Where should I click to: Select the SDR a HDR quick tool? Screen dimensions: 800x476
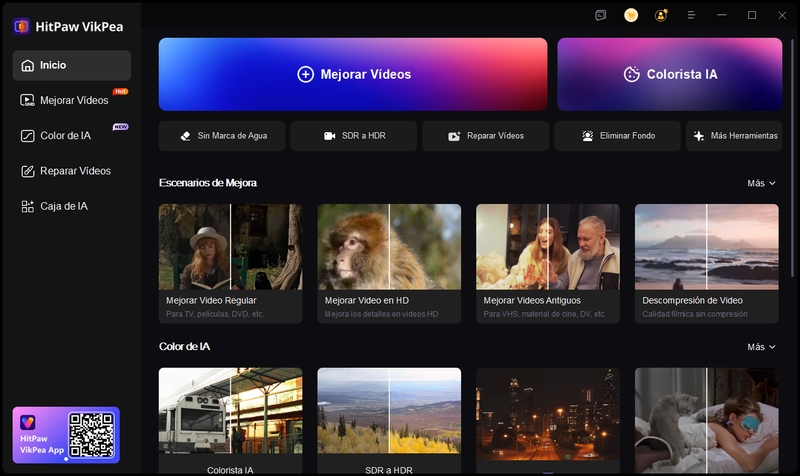pos(353,136)
